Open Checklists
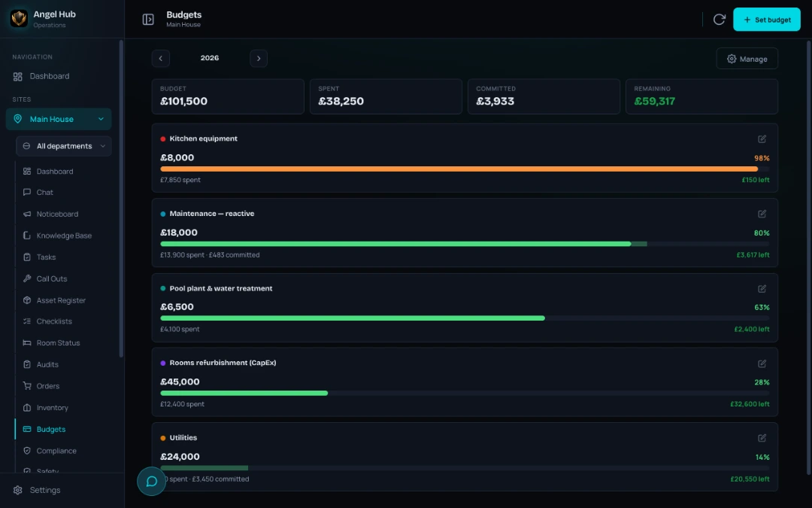 (54, 321)
